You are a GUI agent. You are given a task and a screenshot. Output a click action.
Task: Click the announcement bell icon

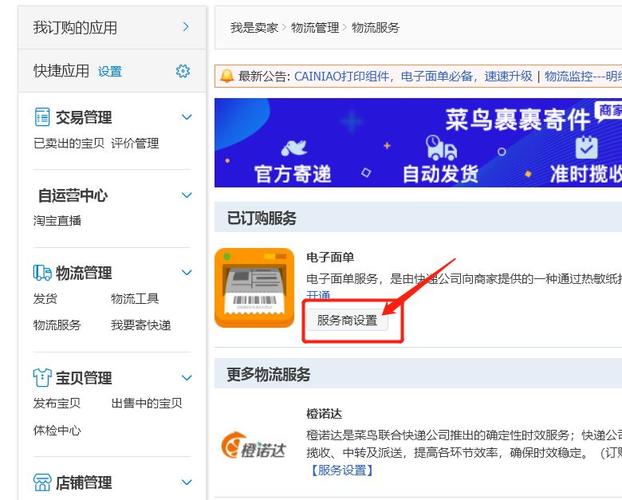[227, 75]
